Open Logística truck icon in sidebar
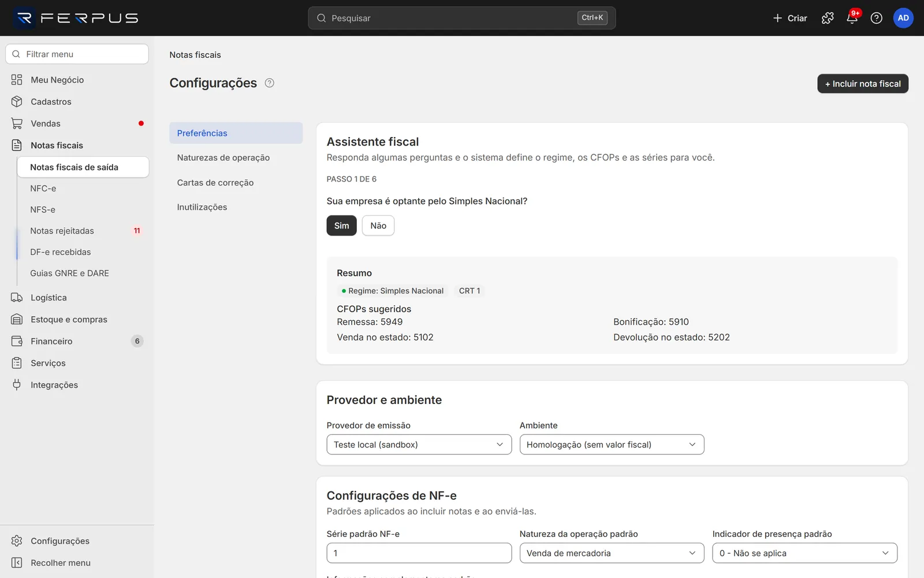924x578 pixels. point(17,298)
